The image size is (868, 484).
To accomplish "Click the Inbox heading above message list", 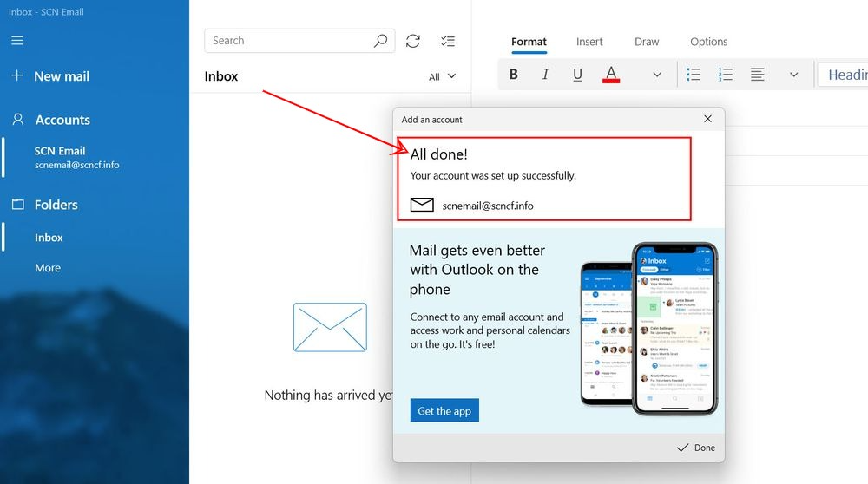I will coord(220,76).
